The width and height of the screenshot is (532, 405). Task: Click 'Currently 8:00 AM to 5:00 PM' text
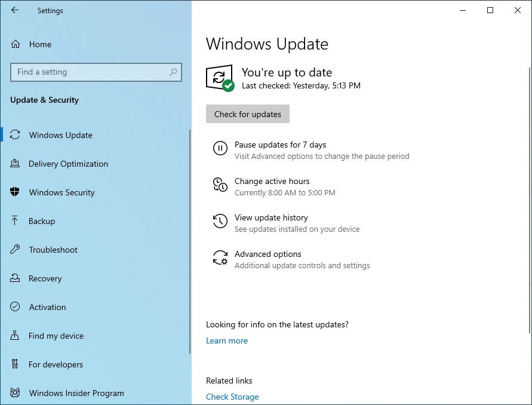285,192
